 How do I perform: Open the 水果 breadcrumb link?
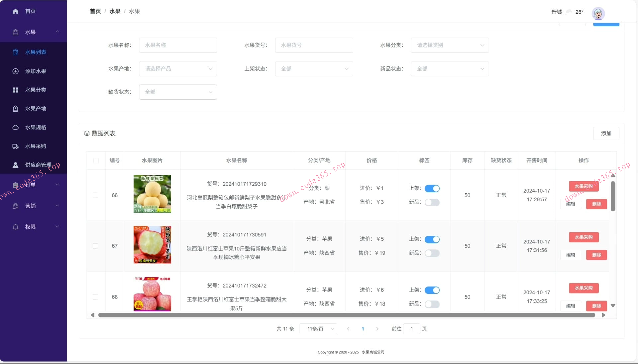point(115,11)
